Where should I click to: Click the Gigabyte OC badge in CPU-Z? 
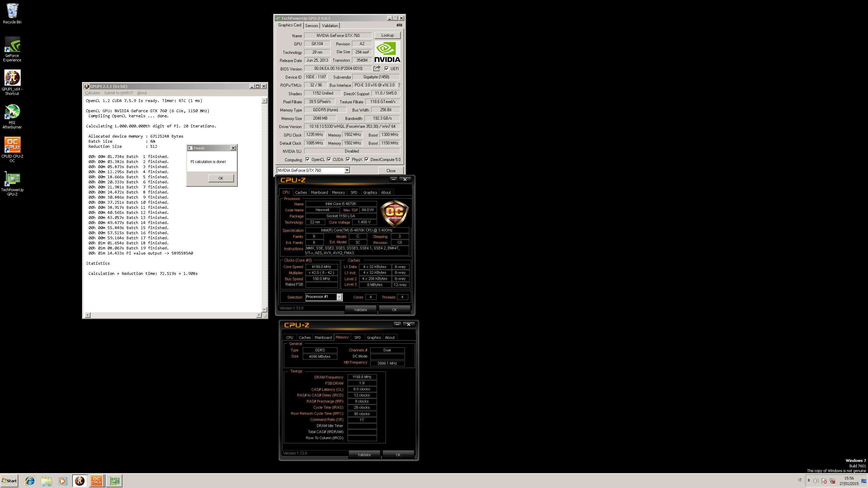pyautogui.click(x=394, y=213)
